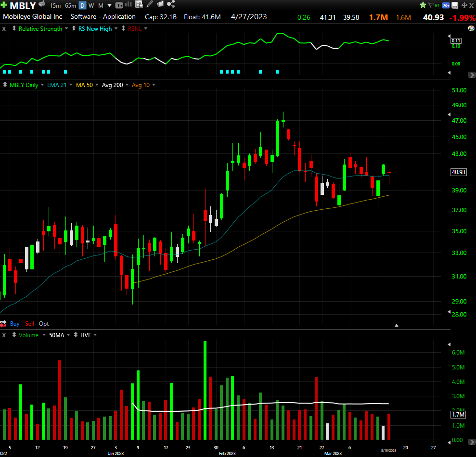Click the small up-triangle above the volume pane
Image resolution: width=476 pixels, height=457 pixels.
coord(397,325)
